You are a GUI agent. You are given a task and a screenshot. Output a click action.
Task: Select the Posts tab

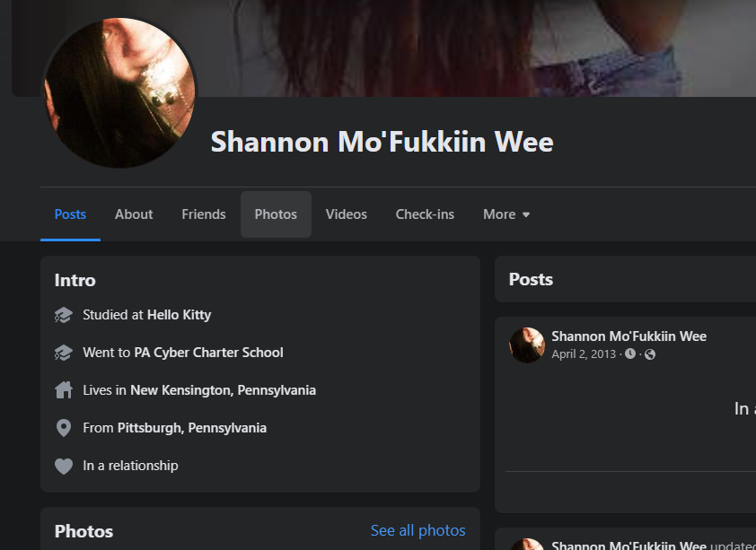(70, 214)
